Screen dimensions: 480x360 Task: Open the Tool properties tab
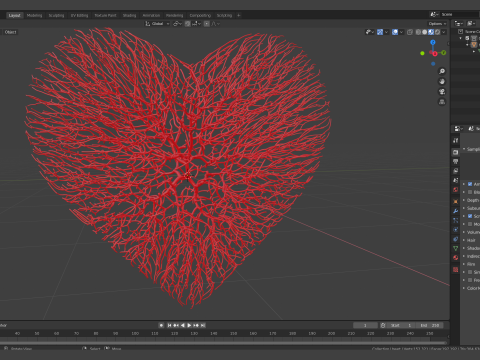point(455,141)
